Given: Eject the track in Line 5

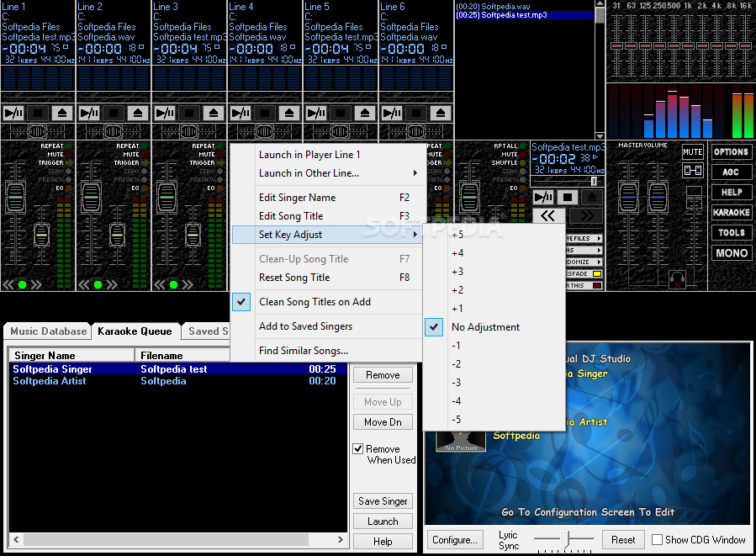Looking at the screenshot, I should pos(364,114).
